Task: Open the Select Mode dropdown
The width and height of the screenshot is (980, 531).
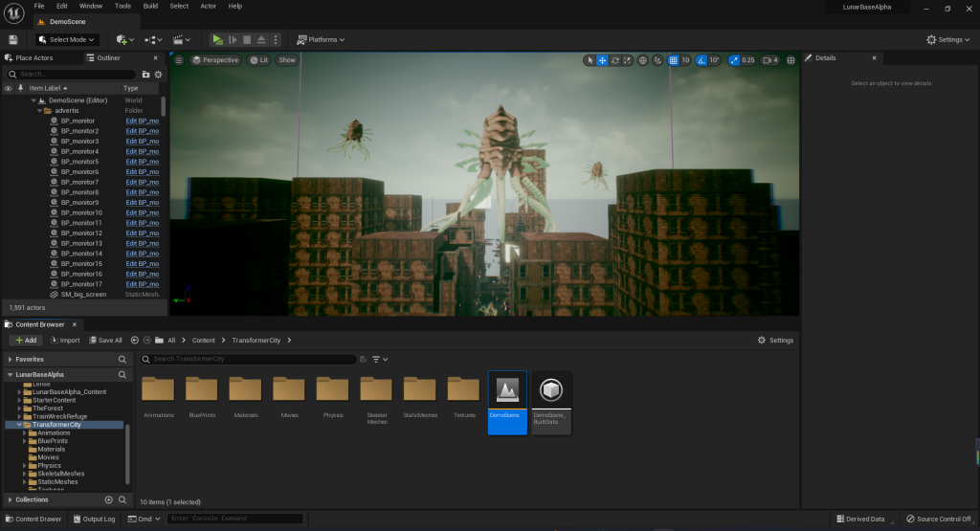Action: pyautogui.click(x=66, y=39)
